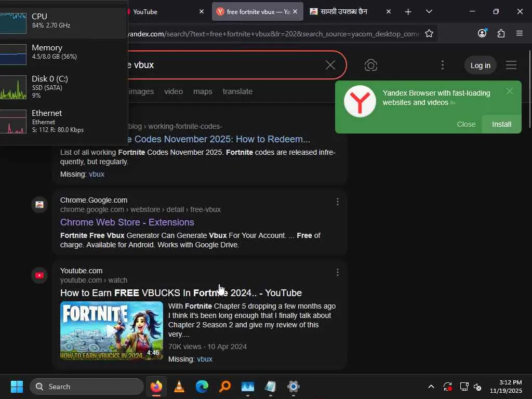Click the vbux link under YouTube result
Viewport: 532px width, 399px height.
click(x=205, y=359)
